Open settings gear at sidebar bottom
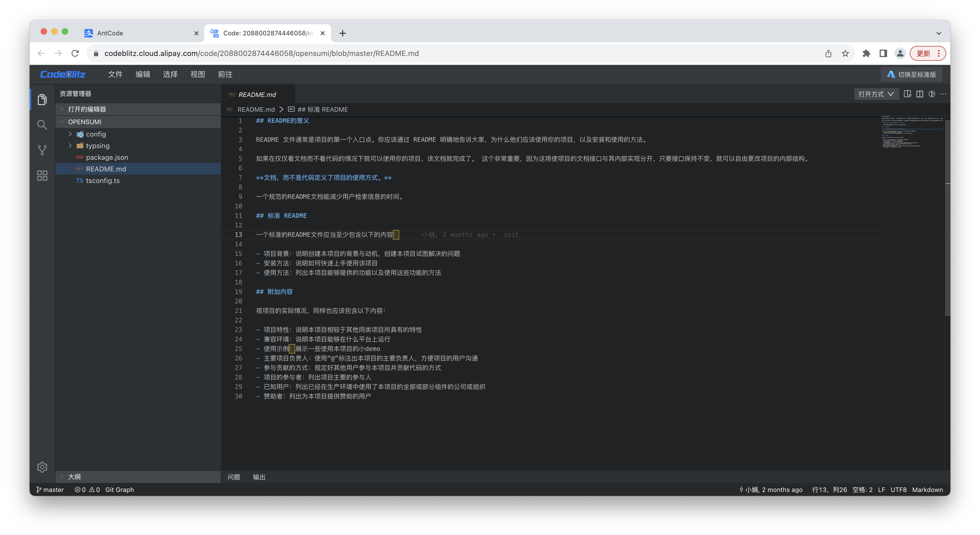980x535 pixels. 42,467
